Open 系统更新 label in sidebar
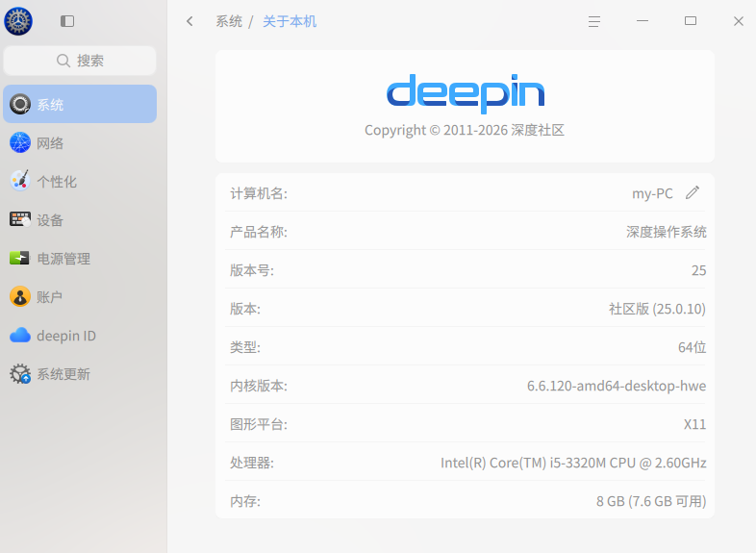 click(63, 374)
